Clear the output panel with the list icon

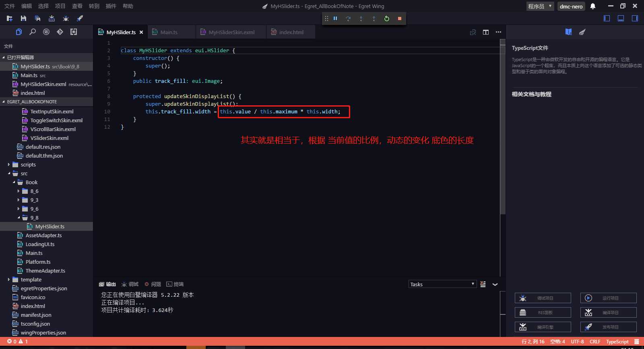483,284
